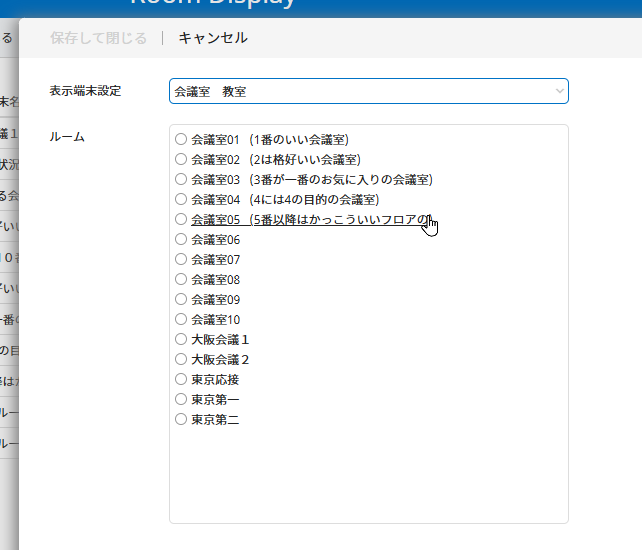
Task: Select the 会議室09 radio button
Action: pos(181,299)
